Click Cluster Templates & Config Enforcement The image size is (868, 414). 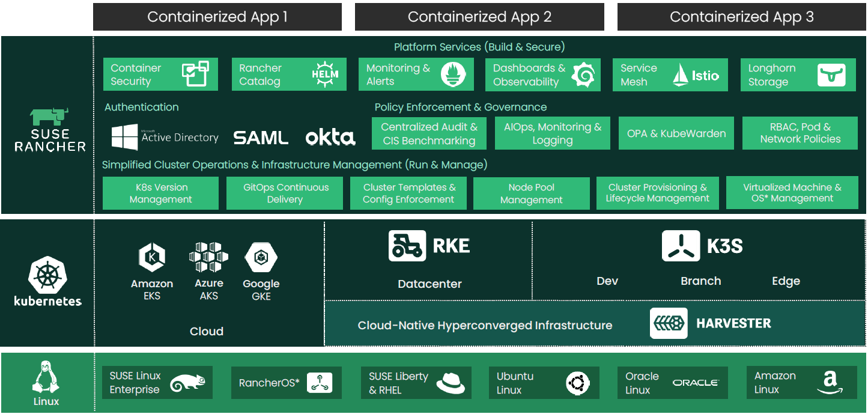[x=408, y=193]
